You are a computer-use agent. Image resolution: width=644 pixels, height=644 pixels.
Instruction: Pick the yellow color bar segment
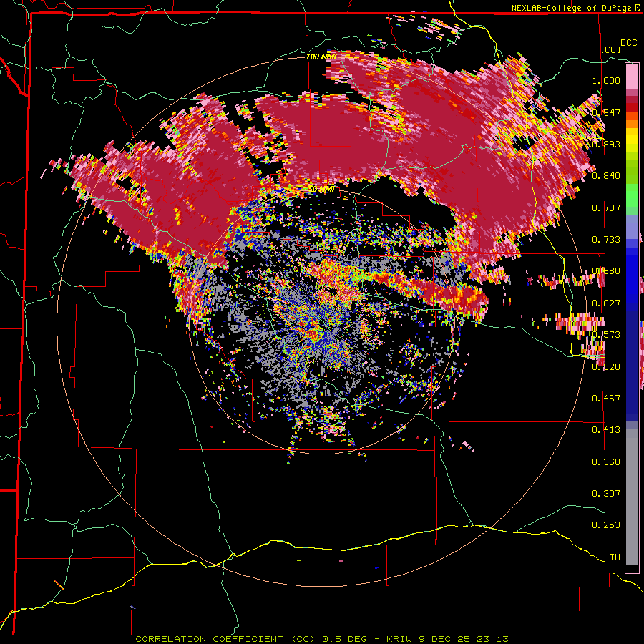coord(632,140)
